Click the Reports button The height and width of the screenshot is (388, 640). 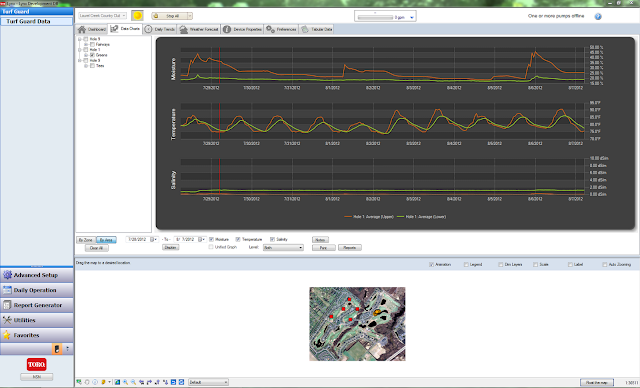point(350,248)
